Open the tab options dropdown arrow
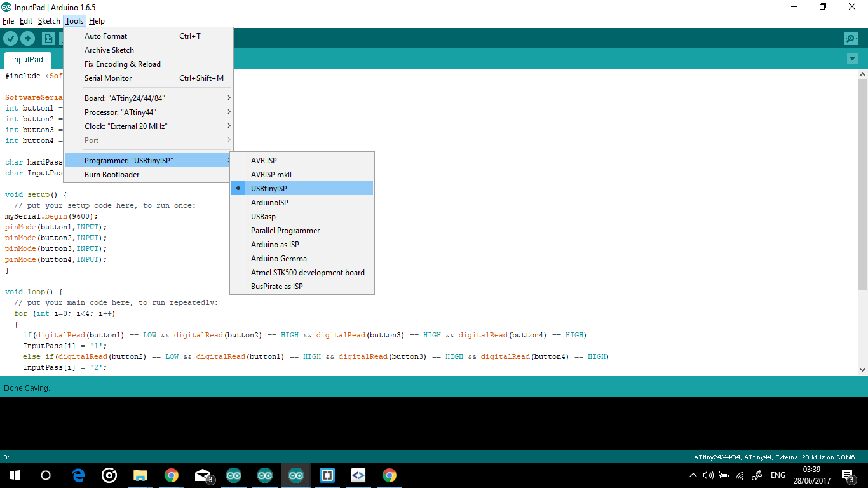Image resolution: width=868 pixels, height=488 pixels. pos(852,59)
